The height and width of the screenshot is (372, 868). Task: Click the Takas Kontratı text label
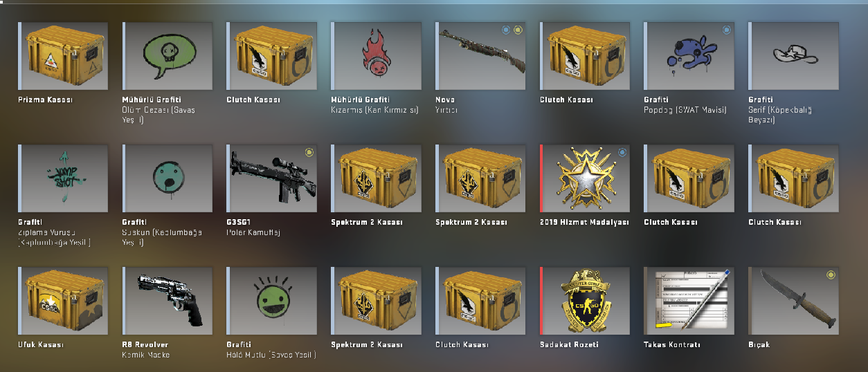pos(671,344)
